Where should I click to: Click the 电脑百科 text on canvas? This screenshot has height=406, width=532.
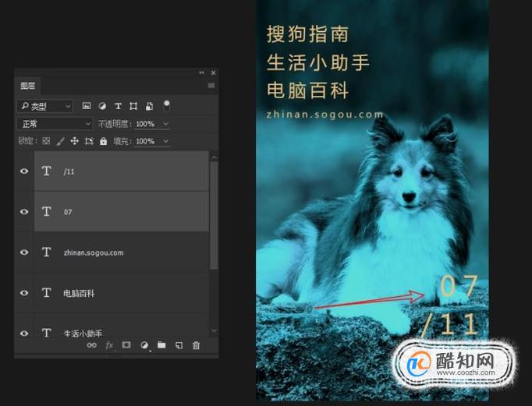click(x=307, y=90)
